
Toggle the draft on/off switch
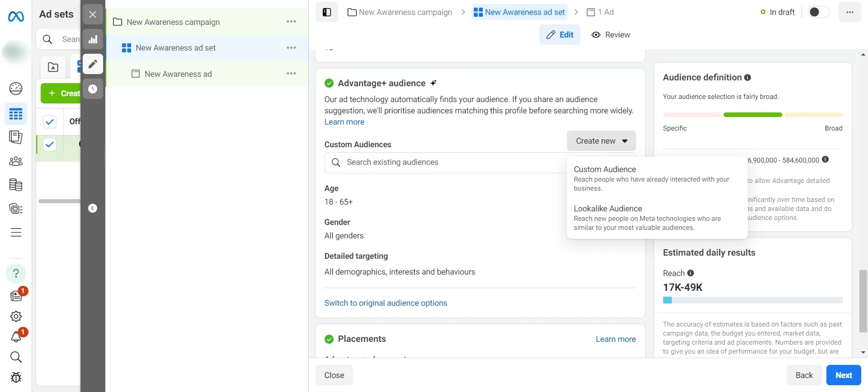pos(819,12)
